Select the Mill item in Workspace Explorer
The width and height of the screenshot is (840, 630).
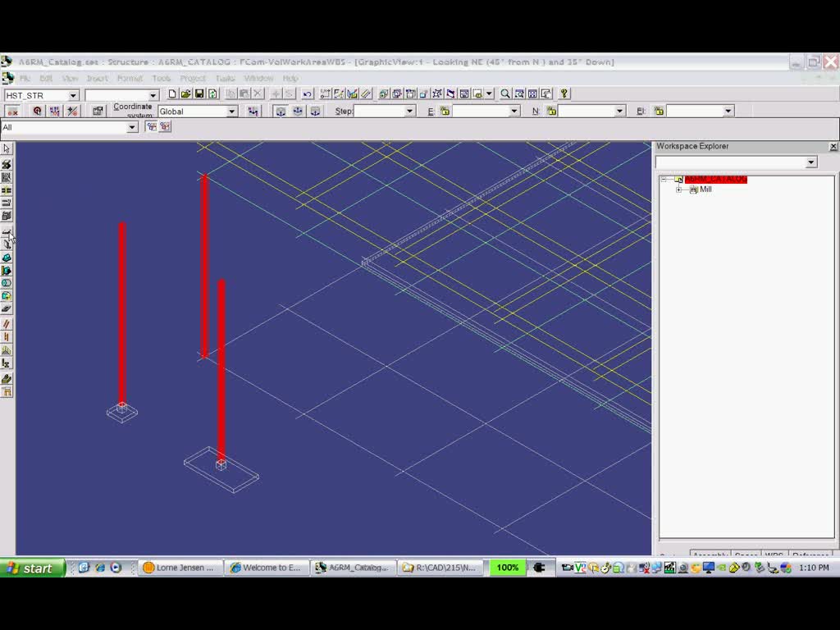(705, 189)
